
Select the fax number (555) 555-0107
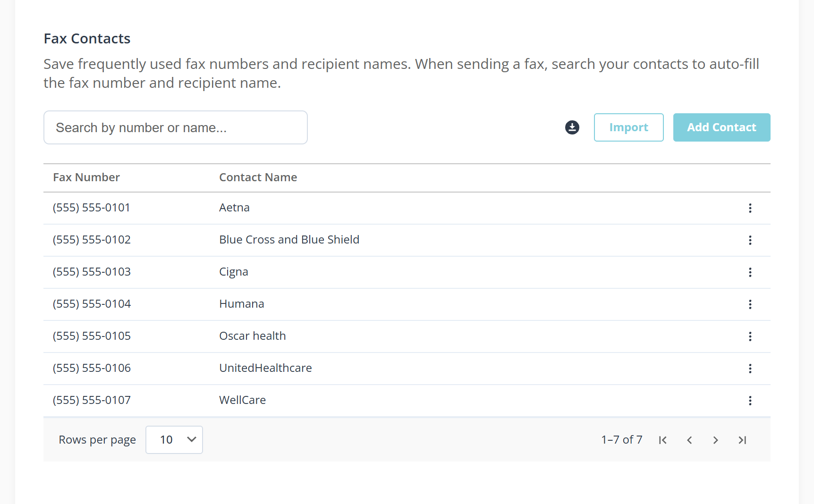point(92,400)
